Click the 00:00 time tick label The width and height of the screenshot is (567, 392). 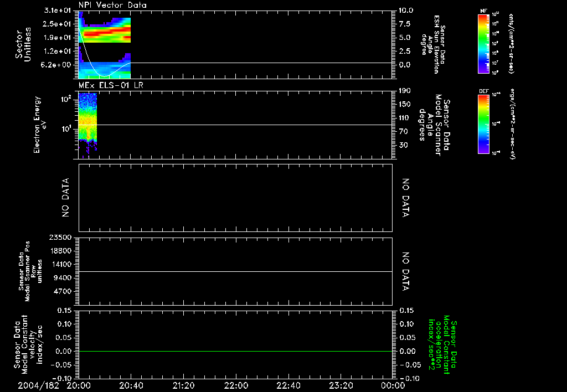pos(393,385)
